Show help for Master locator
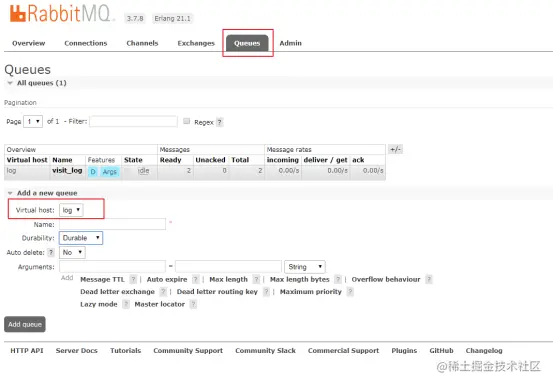This screenshot has height=385, width=553. pos(193,304)
